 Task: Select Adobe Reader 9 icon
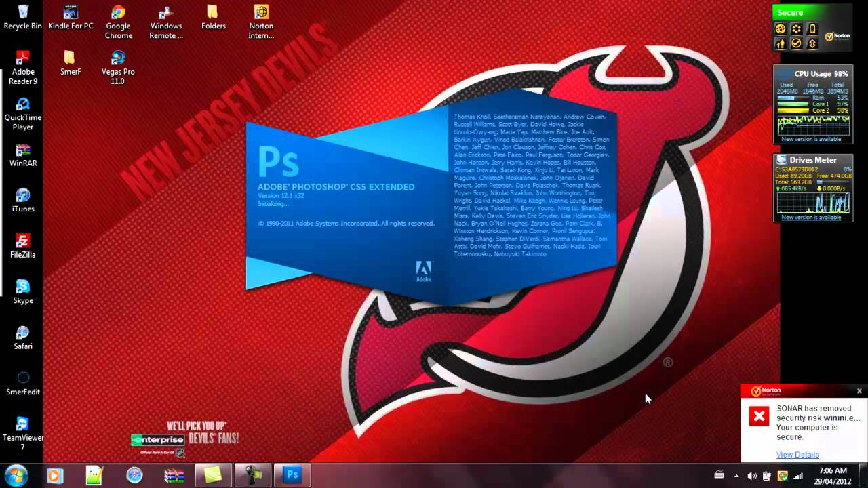(x=22, y=68)
